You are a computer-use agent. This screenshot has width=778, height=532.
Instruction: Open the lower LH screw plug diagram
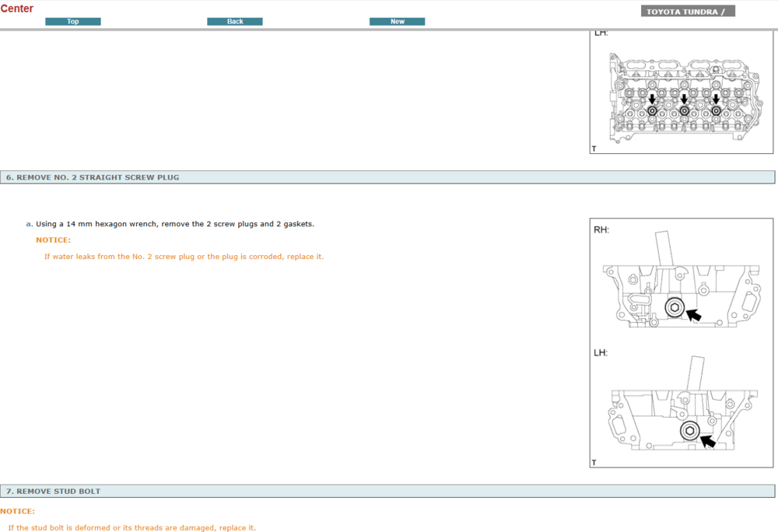(681, 408)
